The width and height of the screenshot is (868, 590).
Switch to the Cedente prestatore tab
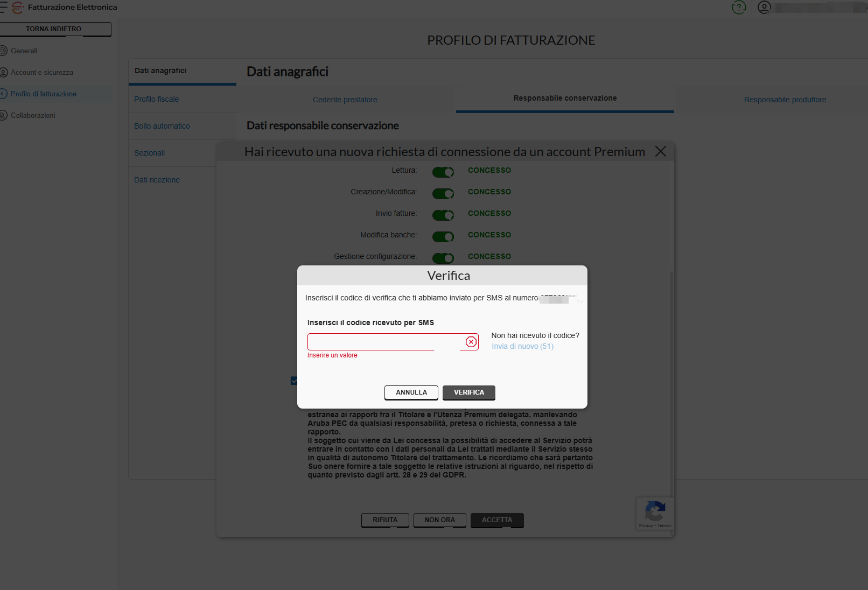[x=345, y=100]
